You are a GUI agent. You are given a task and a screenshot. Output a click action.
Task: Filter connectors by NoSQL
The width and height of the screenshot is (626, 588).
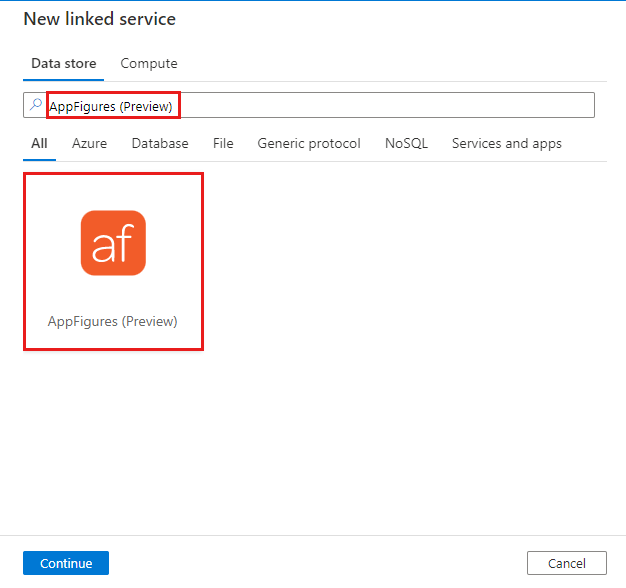pyautogui.click(x=406, y=143)
